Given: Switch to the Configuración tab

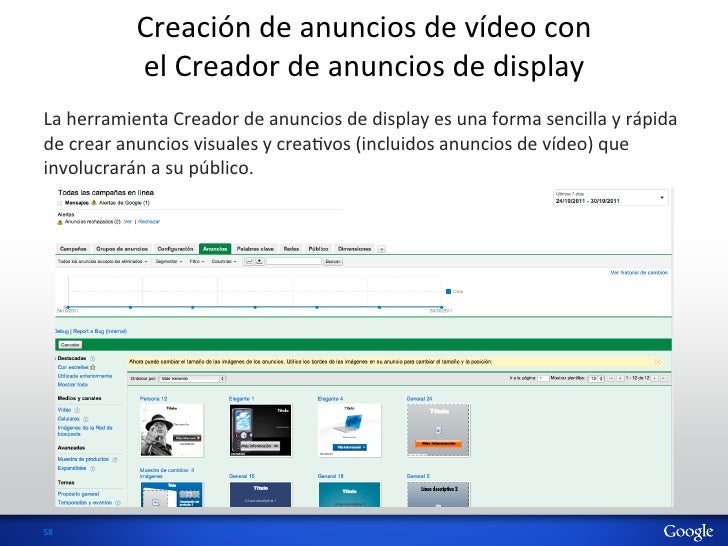Looking at the screenshot, I should click(175, 249).
